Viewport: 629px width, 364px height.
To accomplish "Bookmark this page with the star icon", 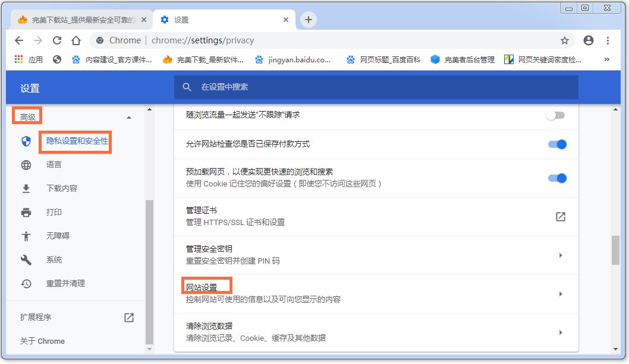I will (x=565, y=40).
